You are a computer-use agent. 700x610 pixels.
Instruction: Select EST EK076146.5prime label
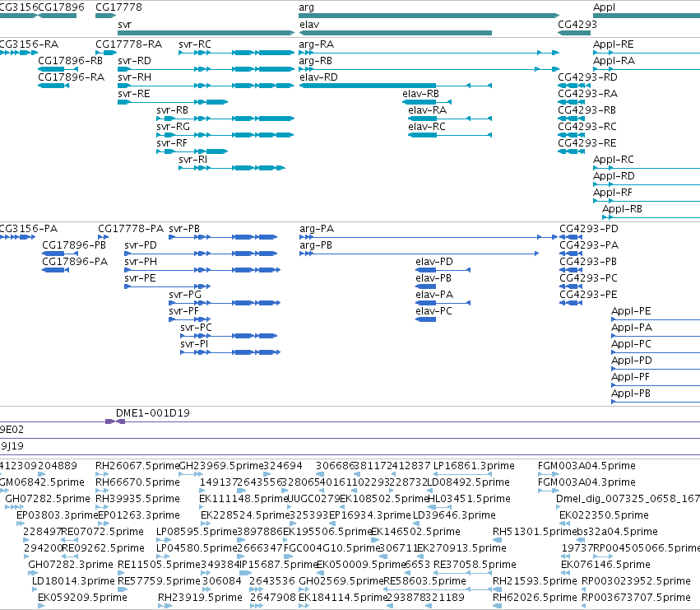[605, 565]
